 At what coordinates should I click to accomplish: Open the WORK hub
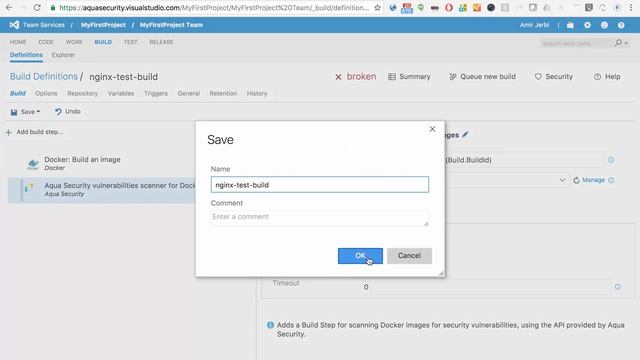(74, 42)
